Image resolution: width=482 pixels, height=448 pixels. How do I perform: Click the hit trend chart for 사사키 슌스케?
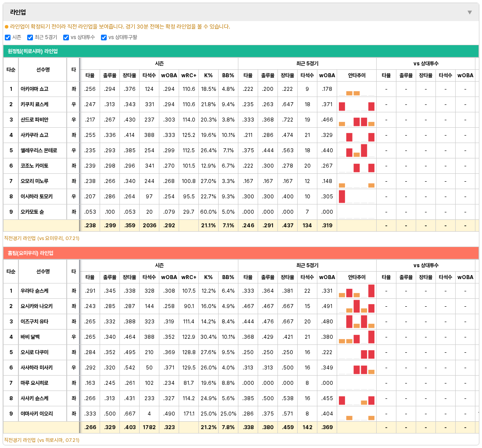coord(356,398)
